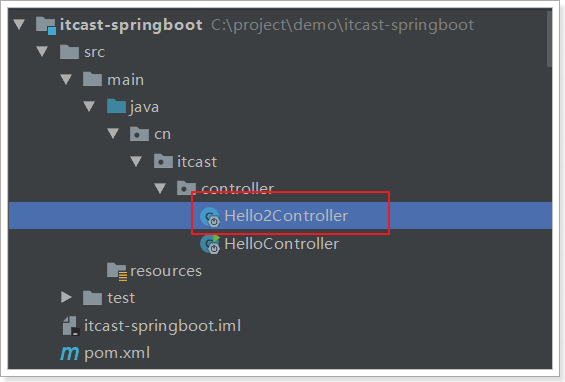The height and width of the screenshot is (382, 565).
Task: Select the HelloController class name
Action: coord(281,244)
